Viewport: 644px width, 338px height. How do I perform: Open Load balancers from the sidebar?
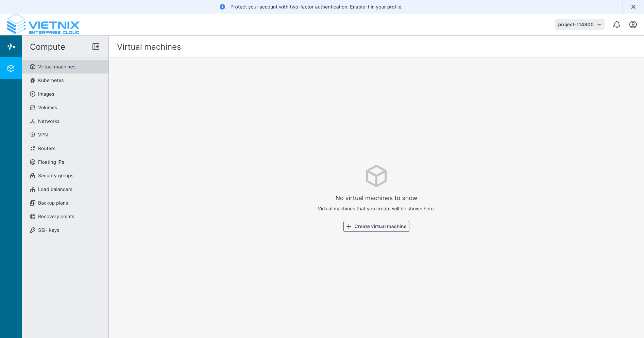point(55,189)
